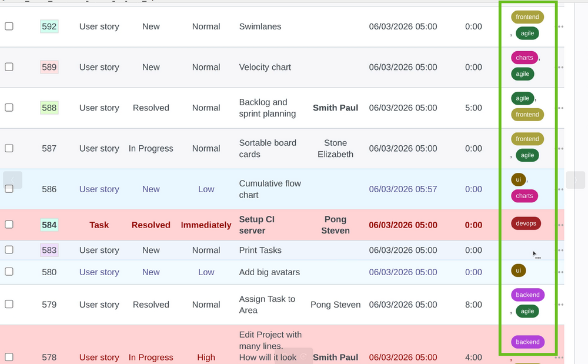Open the Add big avatars subject
The width and height of the screenshot is (588, 364).
[x=270, y=272]
